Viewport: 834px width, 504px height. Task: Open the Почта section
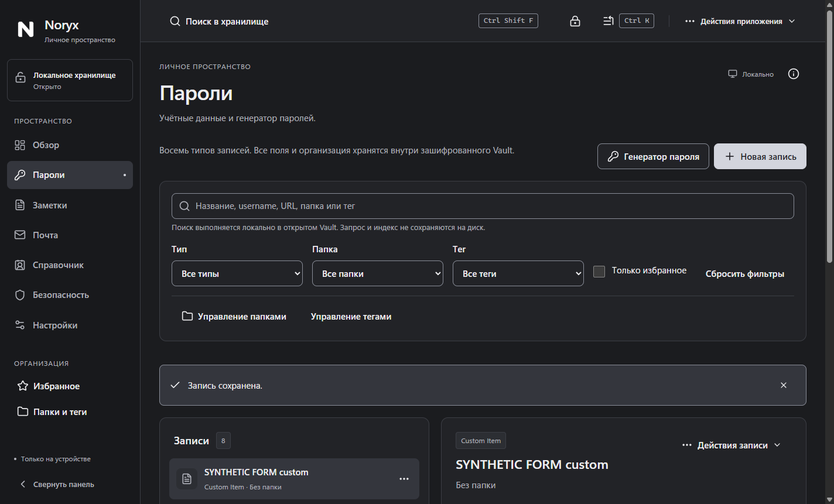(70, 235)
